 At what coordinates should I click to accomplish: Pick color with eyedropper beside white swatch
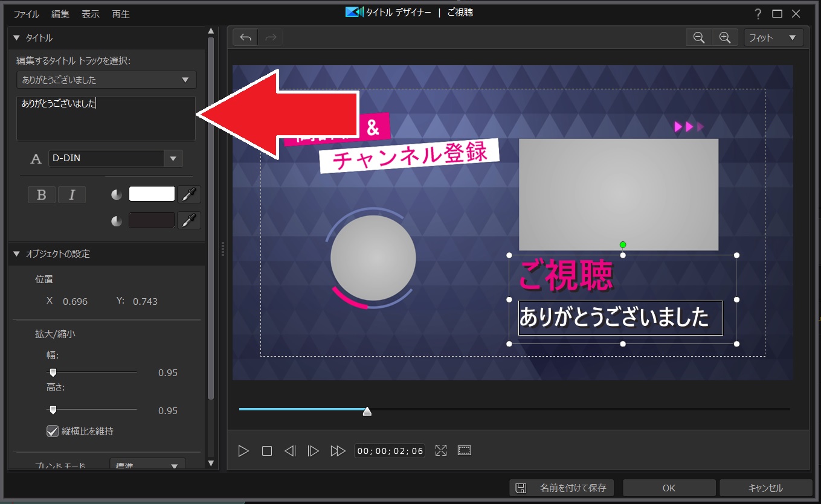tap(190, 194)
